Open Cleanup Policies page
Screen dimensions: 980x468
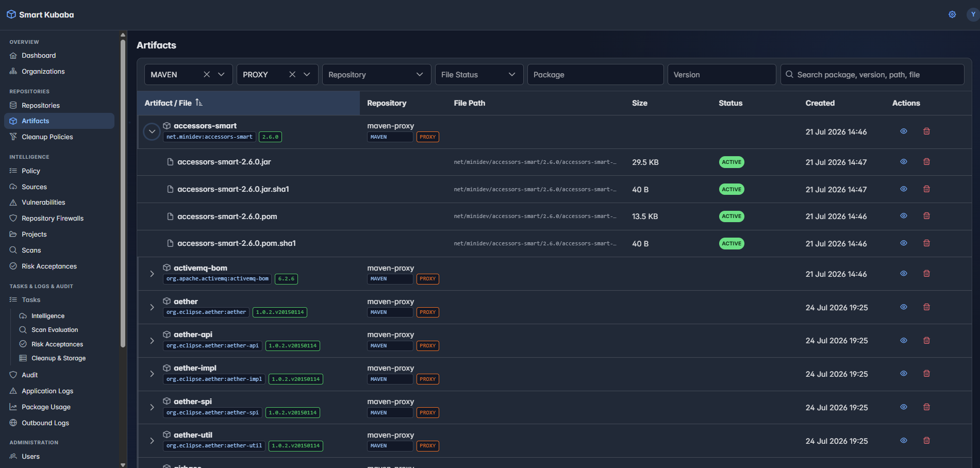click(x=59, y=137)
